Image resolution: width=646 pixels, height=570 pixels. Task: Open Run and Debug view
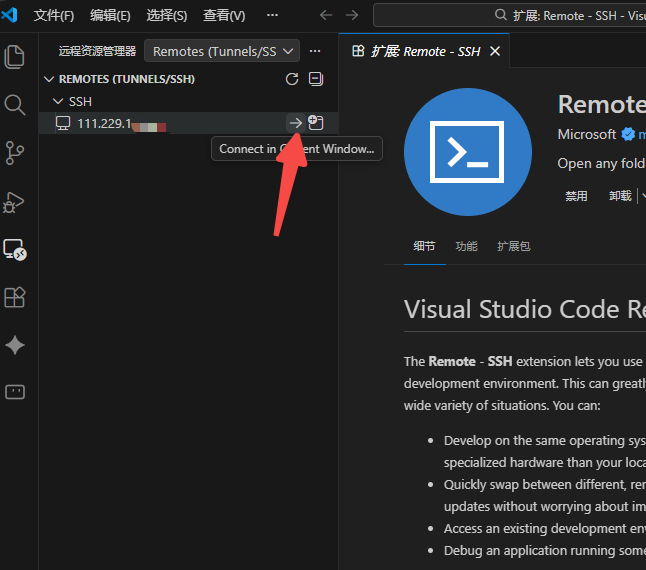pos(15,201)
